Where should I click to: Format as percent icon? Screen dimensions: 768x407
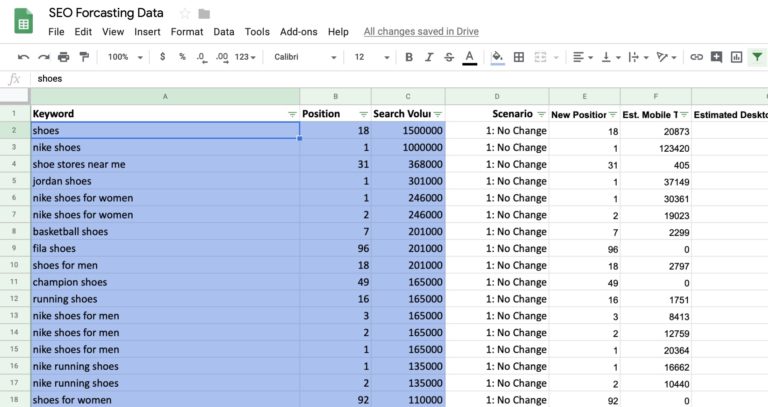[182, 57]
